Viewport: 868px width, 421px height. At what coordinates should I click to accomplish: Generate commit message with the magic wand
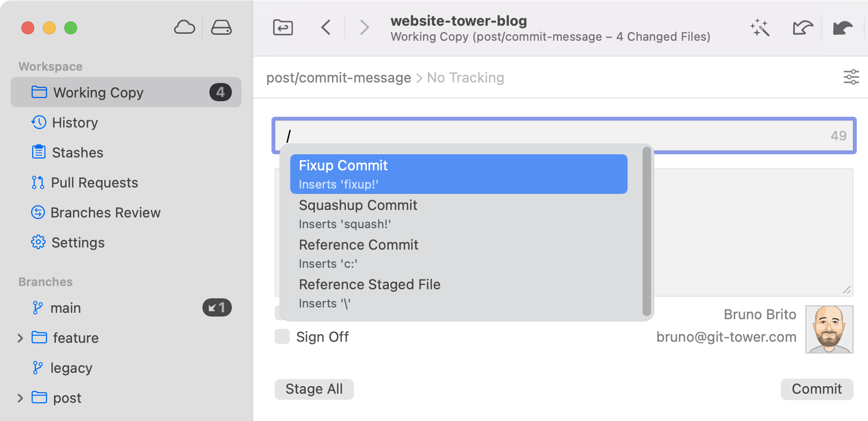[760, 28]
